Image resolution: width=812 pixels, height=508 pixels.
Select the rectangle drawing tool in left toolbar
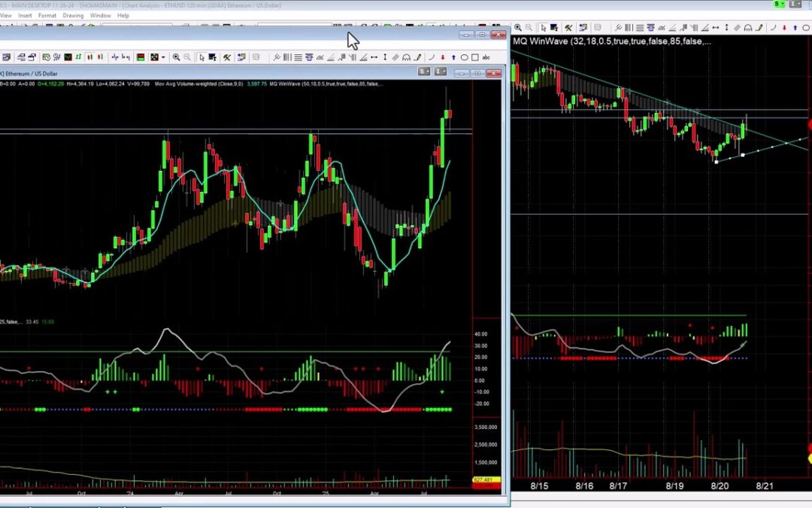coord(474,57)
